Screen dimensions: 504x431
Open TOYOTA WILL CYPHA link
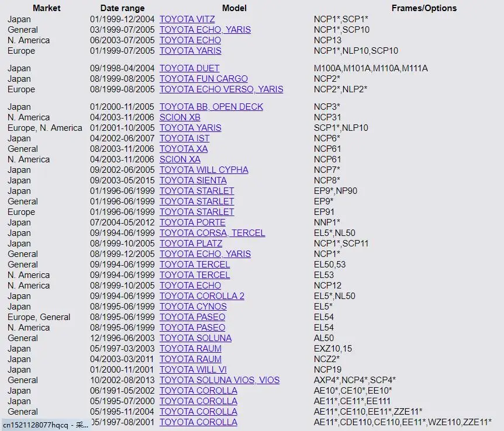pos(204,170)
